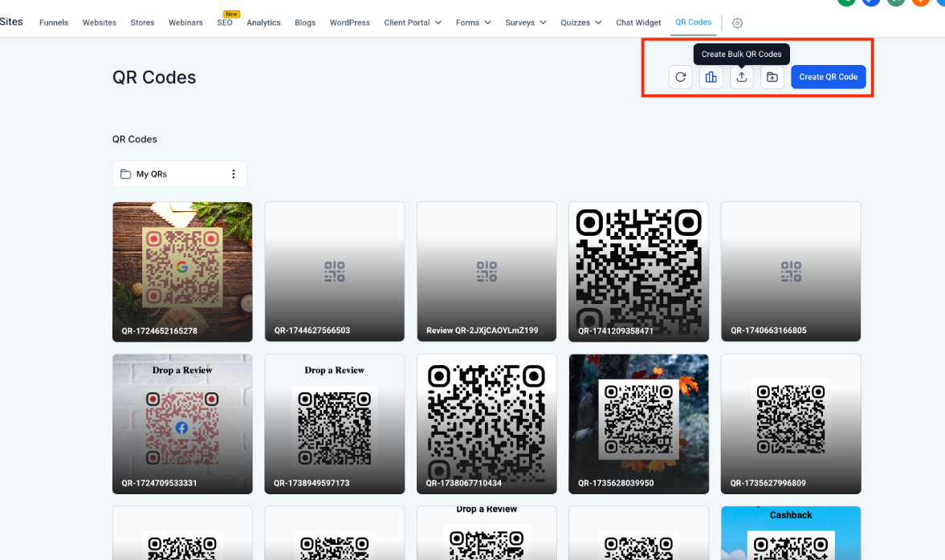Image resolution: width=945 pixels, height=560 pixels.
Task: Switch to the Blogs tab
Action: [305, 23]
